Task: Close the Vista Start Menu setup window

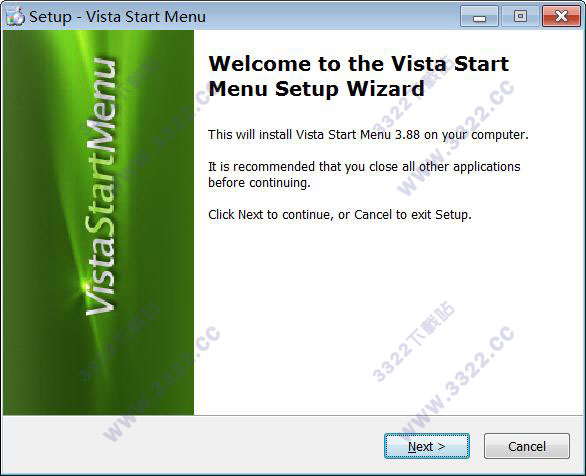Action: pos(561,16)
